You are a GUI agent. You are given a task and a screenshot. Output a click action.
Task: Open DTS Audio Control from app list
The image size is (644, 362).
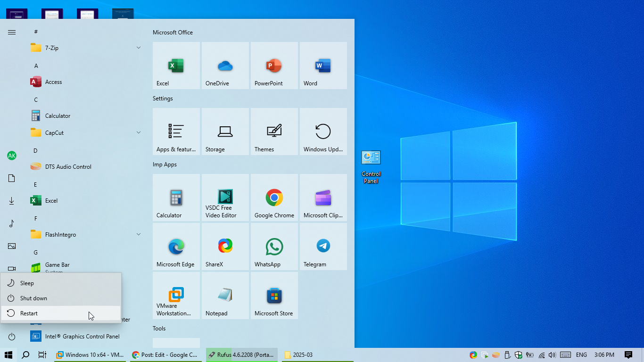pyautogui.click(x=86, y=167)
